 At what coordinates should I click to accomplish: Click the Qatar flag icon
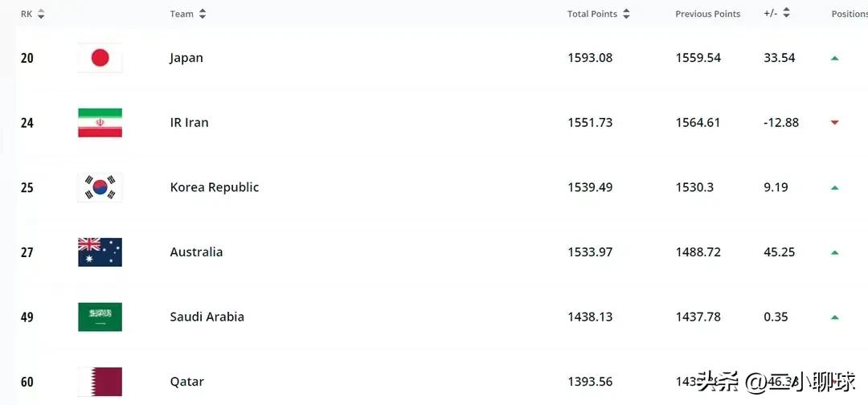[x=100, y=382]
